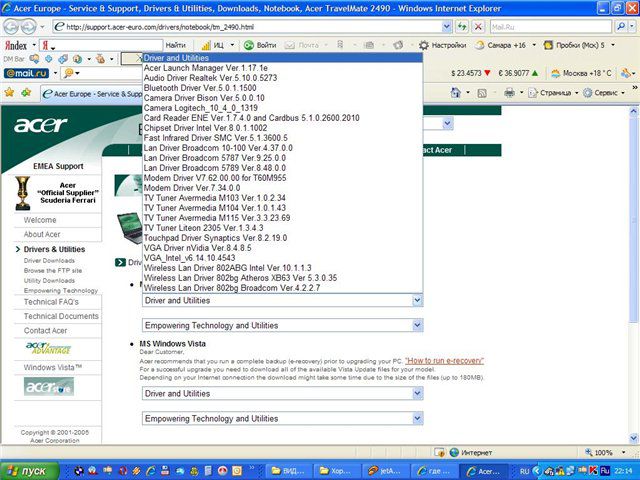Screen dimensions: 640x480
Task: Open the Хор... folder taskbar button
Action: click(x=338, y=471)
